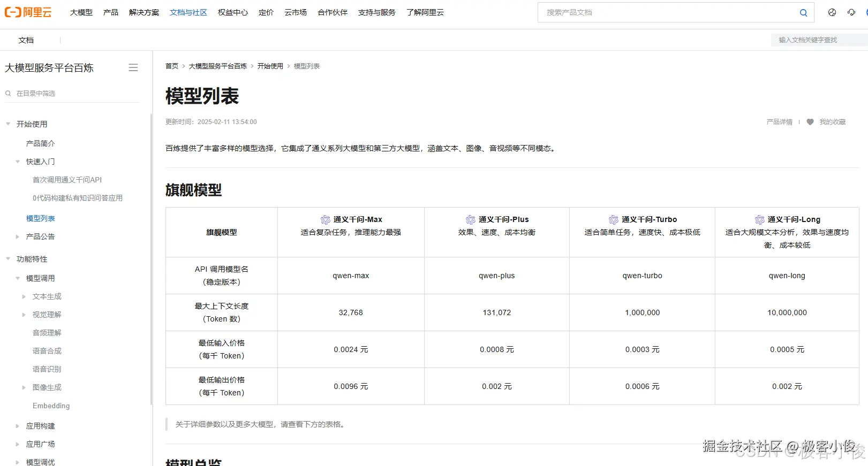The width and height of the screenshot is (868, 466).
Task: Click the heart favorite icon
Action: coord(810,122)
